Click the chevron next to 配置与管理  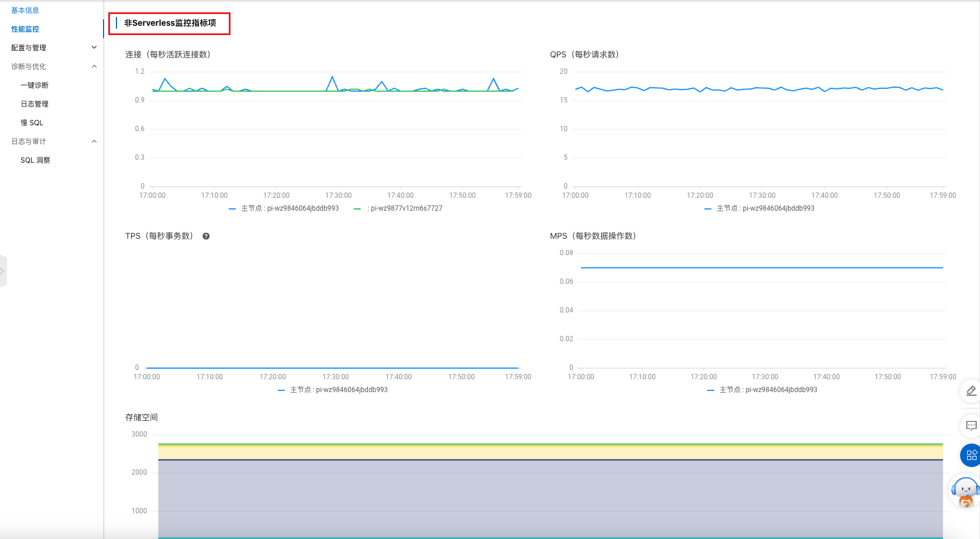94,47
